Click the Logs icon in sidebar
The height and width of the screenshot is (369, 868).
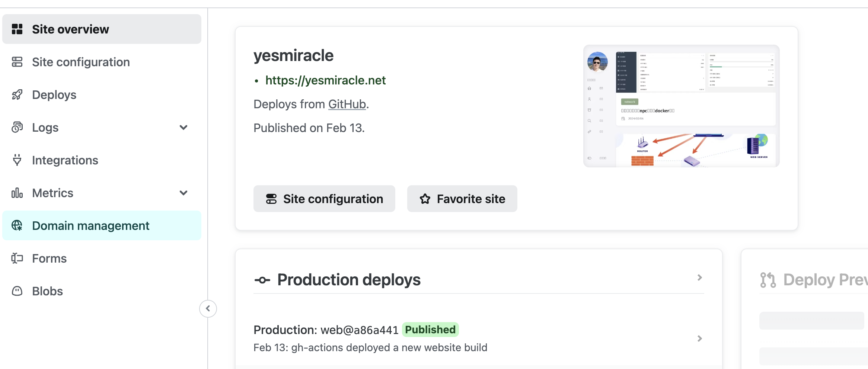tap(17, 127)
